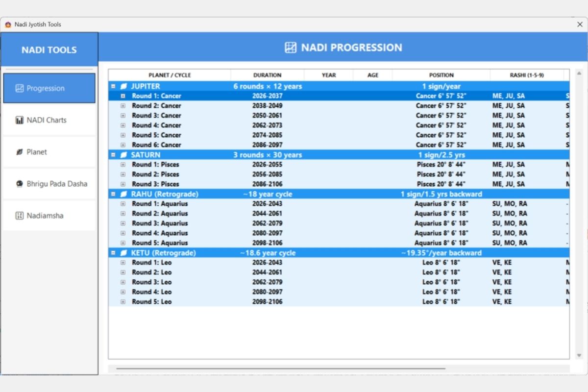
Task: Open the NADI Charts tab
Action: [49, 120]
